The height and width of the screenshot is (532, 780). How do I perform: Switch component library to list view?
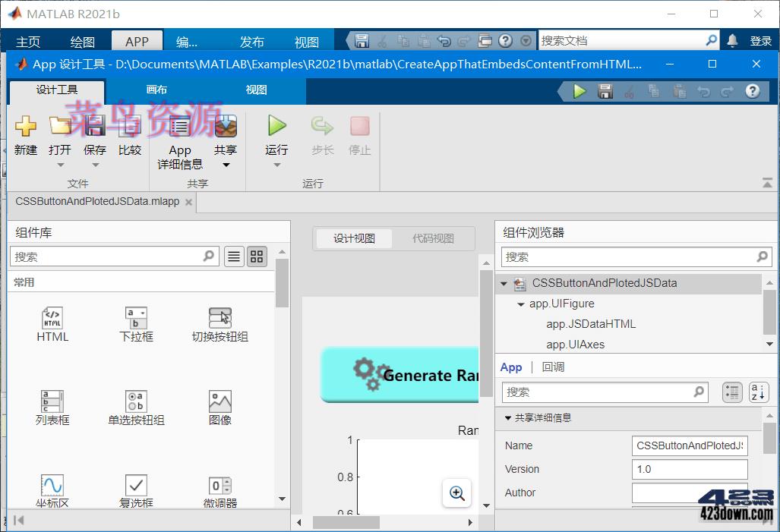coord(234,257)
